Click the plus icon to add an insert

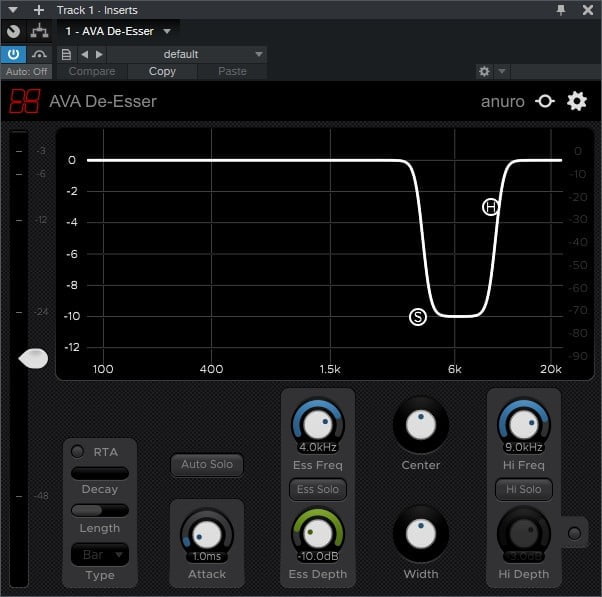pyautogui.click(x=39, y=10)
